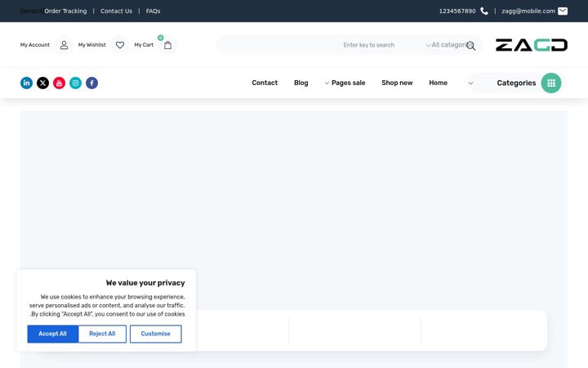Click the My Wishlist text link
The height and width of the screenshot is (368, 588).
pos(91,45)
